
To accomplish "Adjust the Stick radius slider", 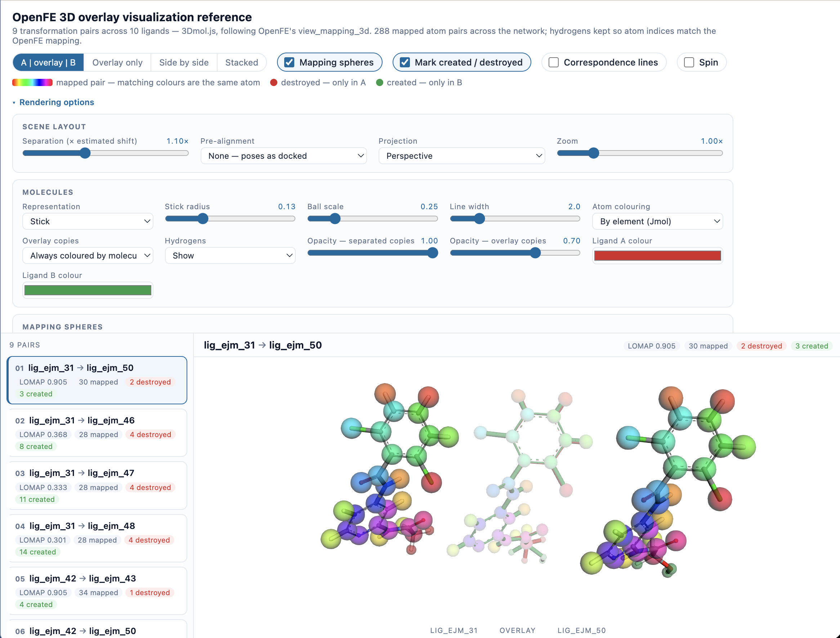I will click(x=230, y=219).
